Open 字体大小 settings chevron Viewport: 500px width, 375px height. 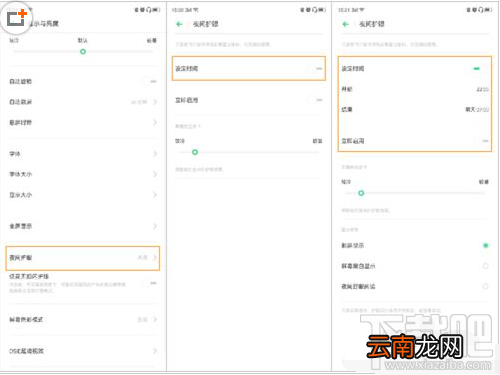155,174
